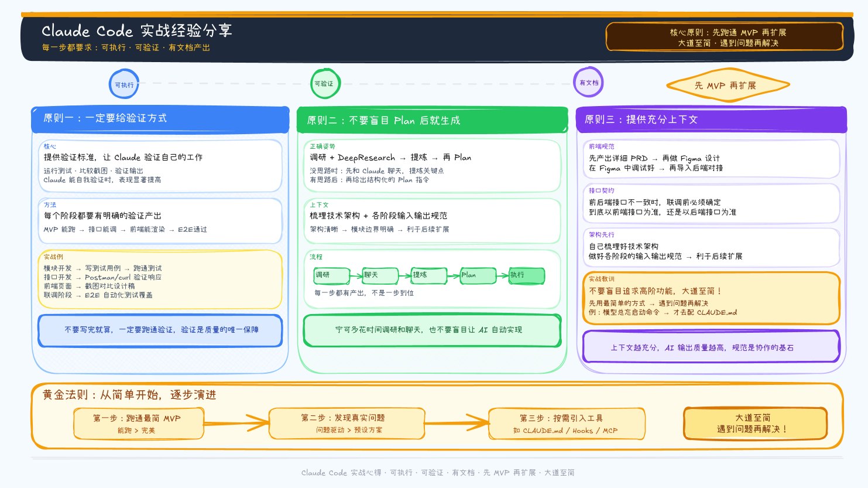Screen dimensions: 868x488
Task: Click the "执行" step in the flow
Action: point(527,275)
